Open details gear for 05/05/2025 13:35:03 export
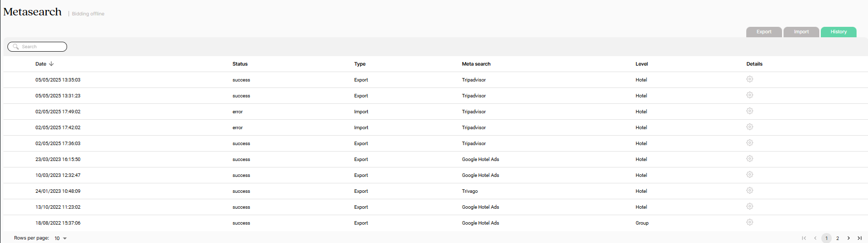Viewport: 868px width, 243px height. point(750,80)
